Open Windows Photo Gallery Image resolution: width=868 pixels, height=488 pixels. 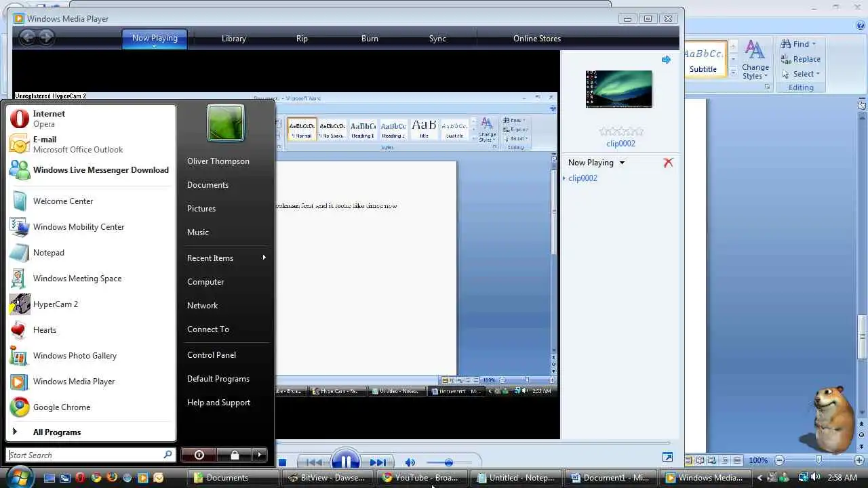pos(91,356)
